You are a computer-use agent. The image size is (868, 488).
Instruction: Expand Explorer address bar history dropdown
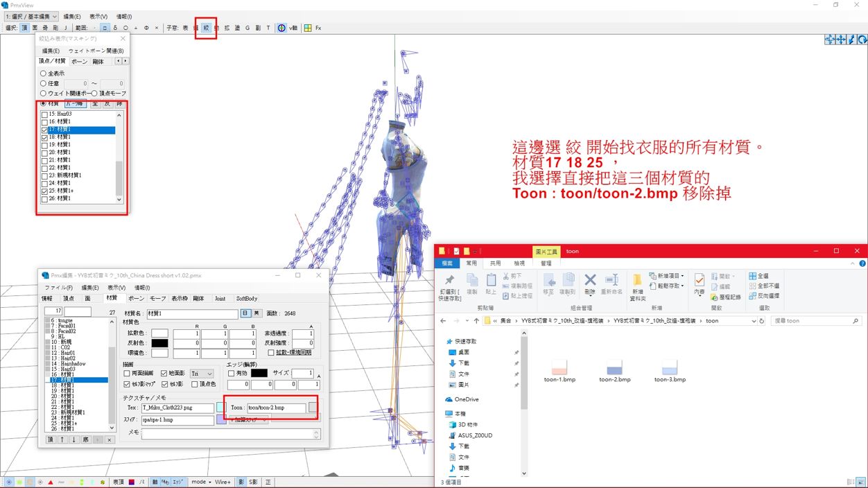tap(753, 321)
